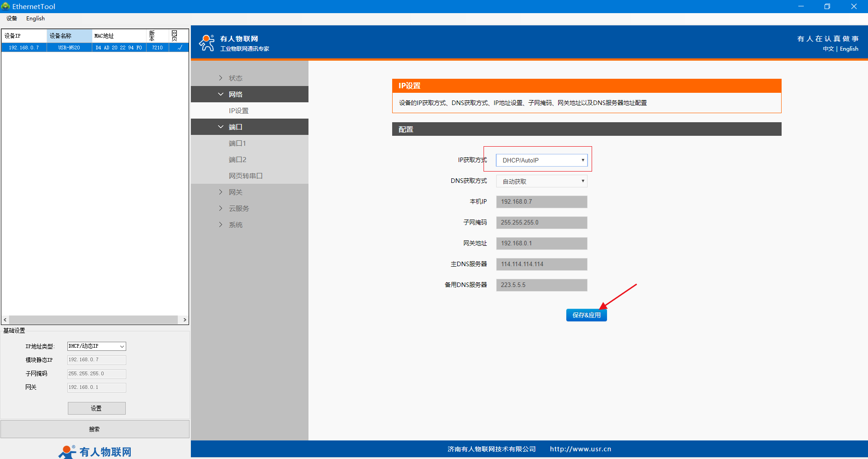Screen dimensions: 868x459
Task: Click the 搜索 button to find devices
Action: [x=95, y=429]
